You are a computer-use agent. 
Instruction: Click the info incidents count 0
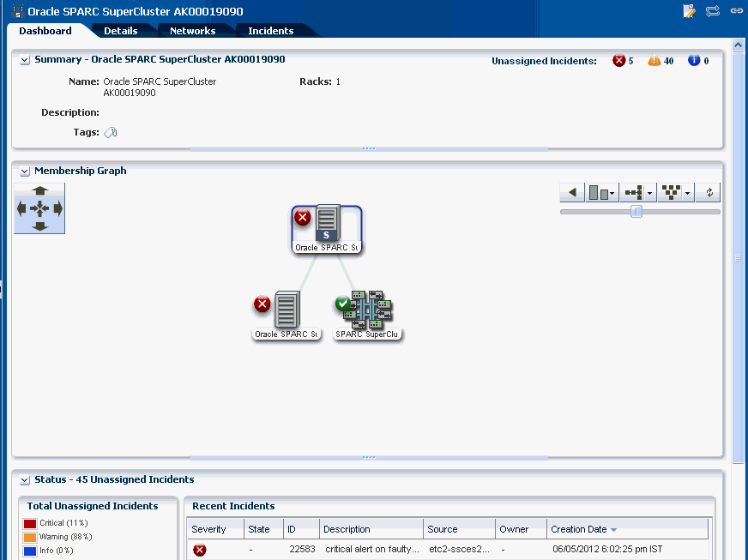[x=706, y=61]
